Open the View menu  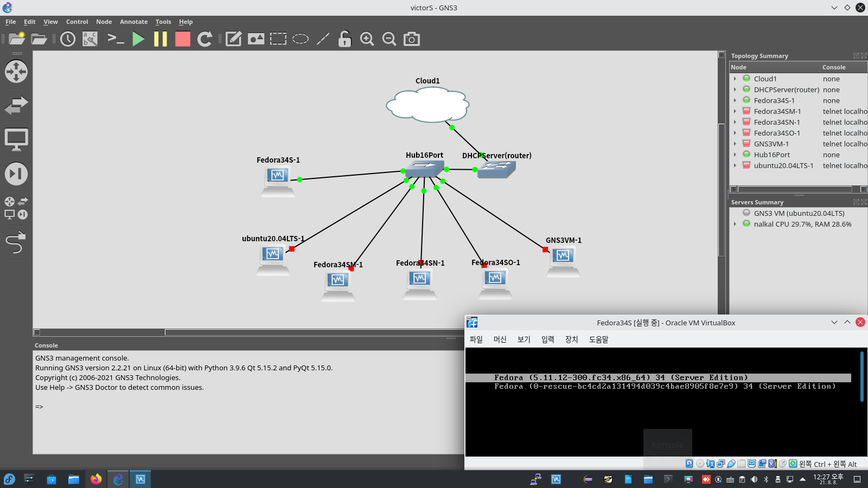(51, 22)
